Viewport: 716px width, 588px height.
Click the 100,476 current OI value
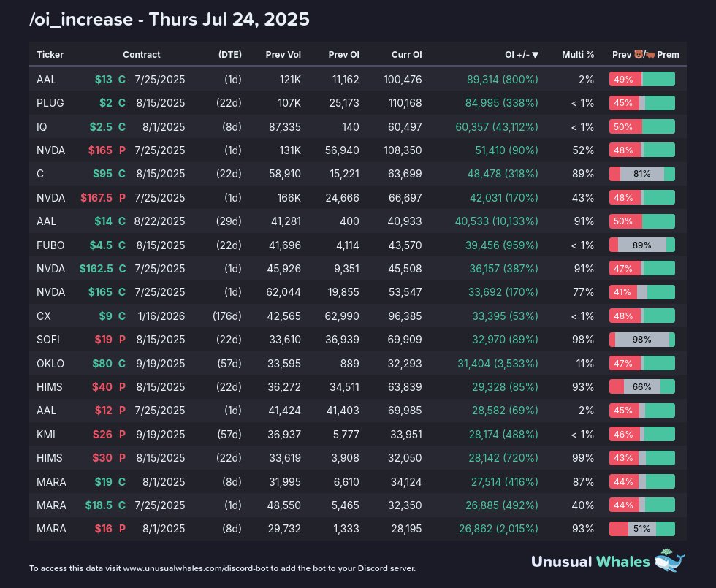click(403, 80)
